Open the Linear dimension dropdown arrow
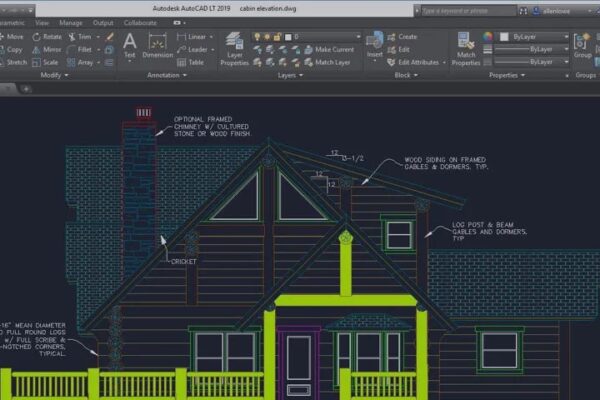Image resolution: width=600 pixels, height=400 pixels. [x=211, y=37]
